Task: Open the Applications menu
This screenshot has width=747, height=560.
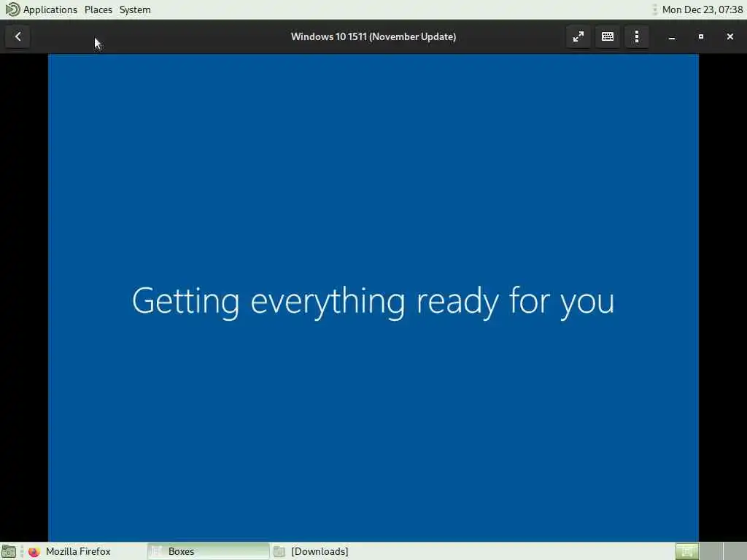Action: coord(50,9)
